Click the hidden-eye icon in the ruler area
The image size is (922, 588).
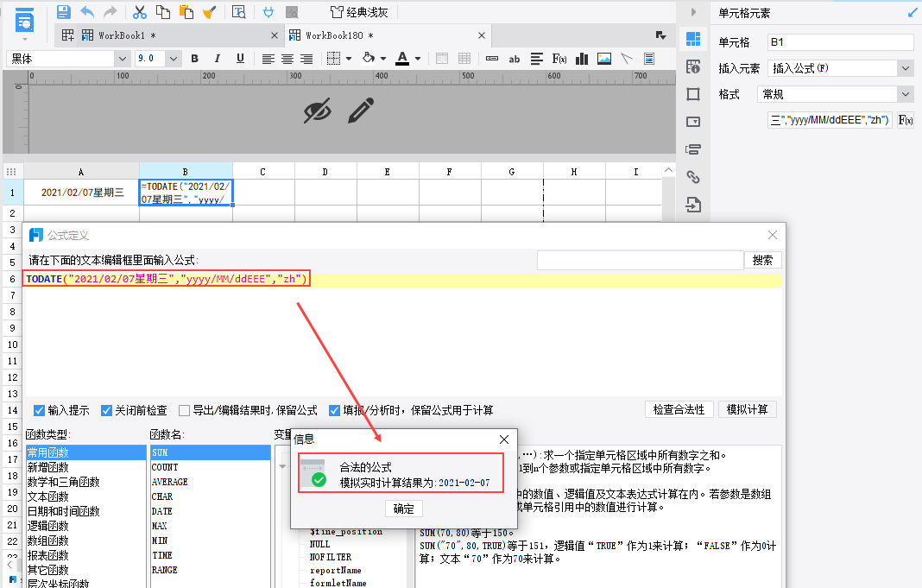click(x=318, y=111)
